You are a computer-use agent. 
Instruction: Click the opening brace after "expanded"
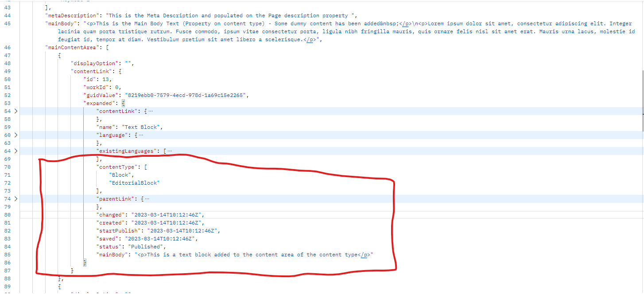[x=124, y=103]
